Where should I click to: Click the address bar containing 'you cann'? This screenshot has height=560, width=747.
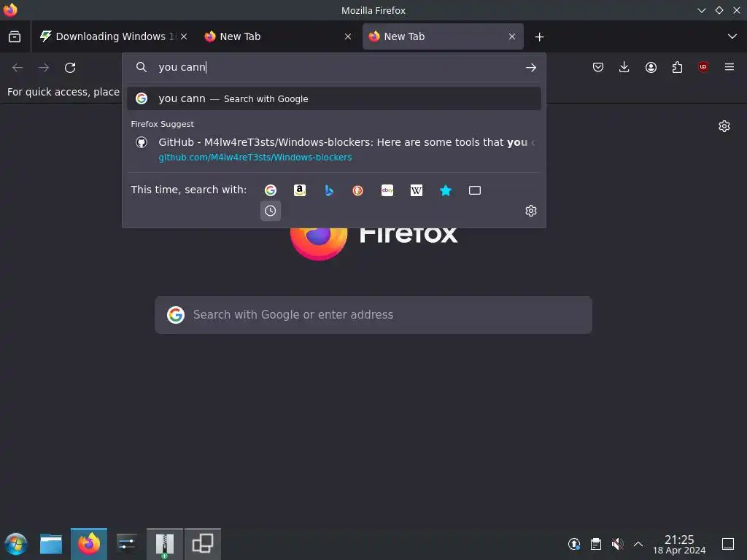click(333, 67)
